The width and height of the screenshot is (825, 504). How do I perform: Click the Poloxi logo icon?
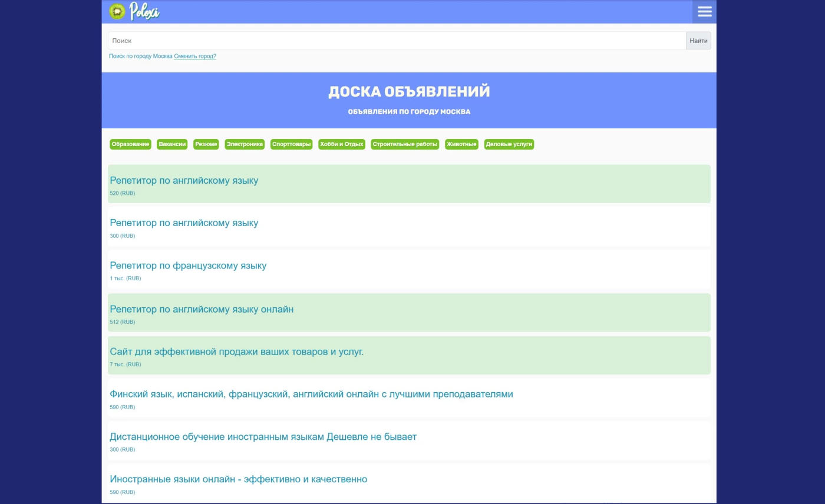click(x=117, y=11)
